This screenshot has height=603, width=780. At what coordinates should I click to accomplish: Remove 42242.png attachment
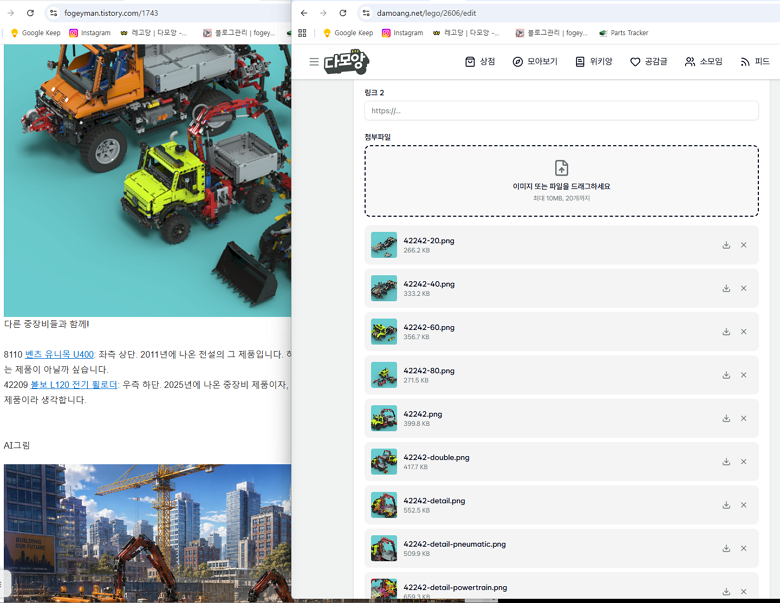click(x=744, y=418)
